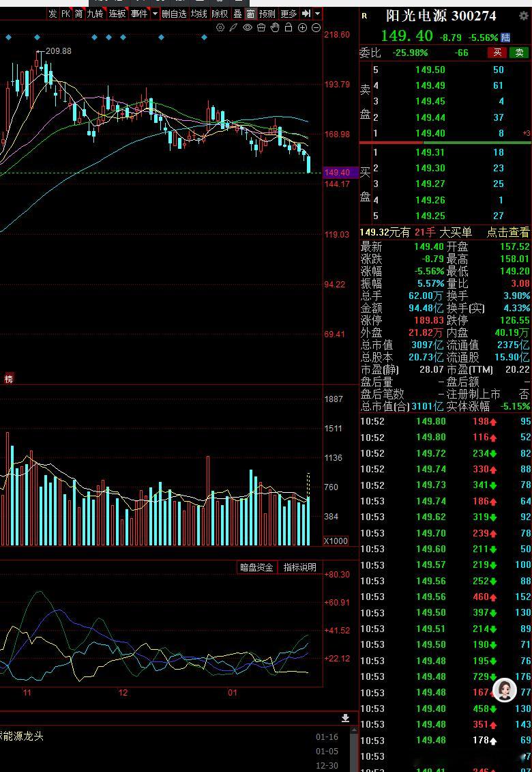Click the green 卖 sell button
Screen dimensions: 532x772
pyautogui.click(x=519, y=53)
